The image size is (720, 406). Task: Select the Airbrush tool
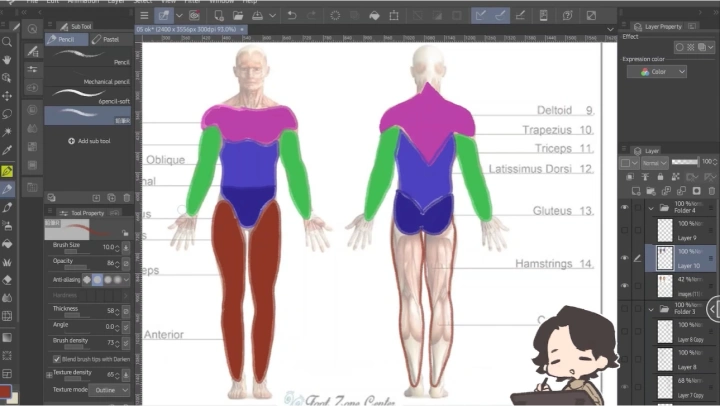point(7,226)
